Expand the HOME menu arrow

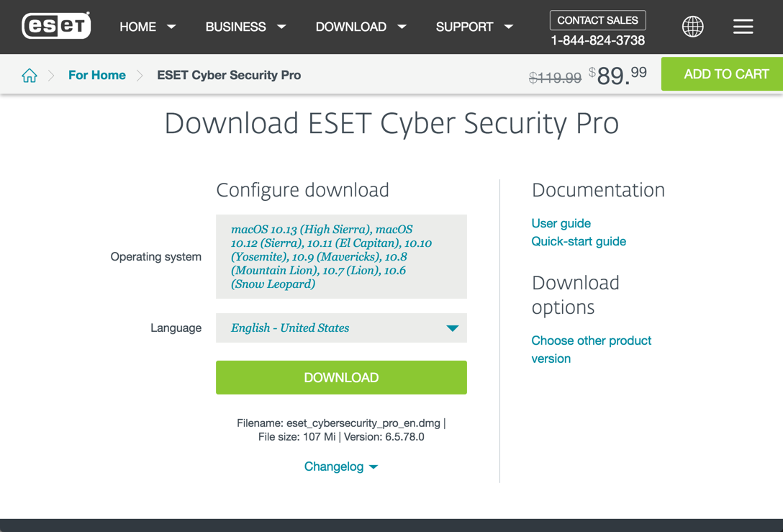coord(171,27)
